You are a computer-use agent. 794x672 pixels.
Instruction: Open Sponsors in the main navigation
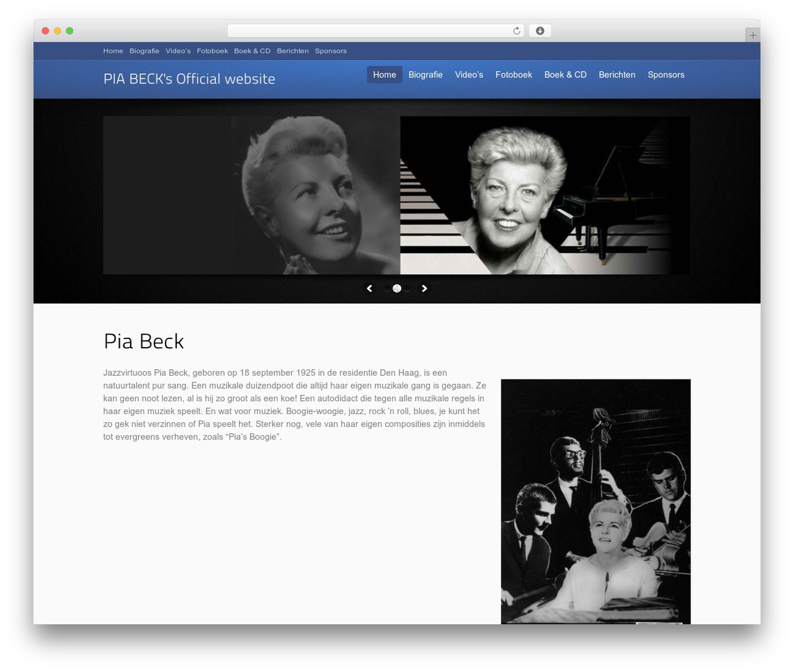tap(666, 74)
